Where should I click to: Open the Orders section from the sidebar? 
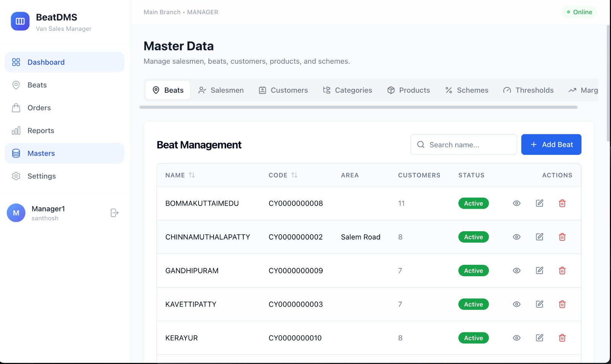pos(16,108)
